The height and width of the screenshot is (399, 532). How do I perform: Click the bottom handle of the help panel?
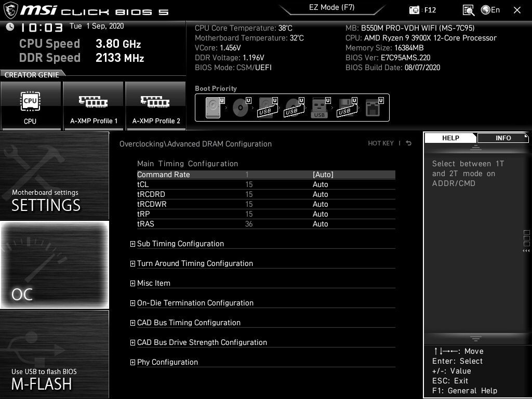point(476,339)
